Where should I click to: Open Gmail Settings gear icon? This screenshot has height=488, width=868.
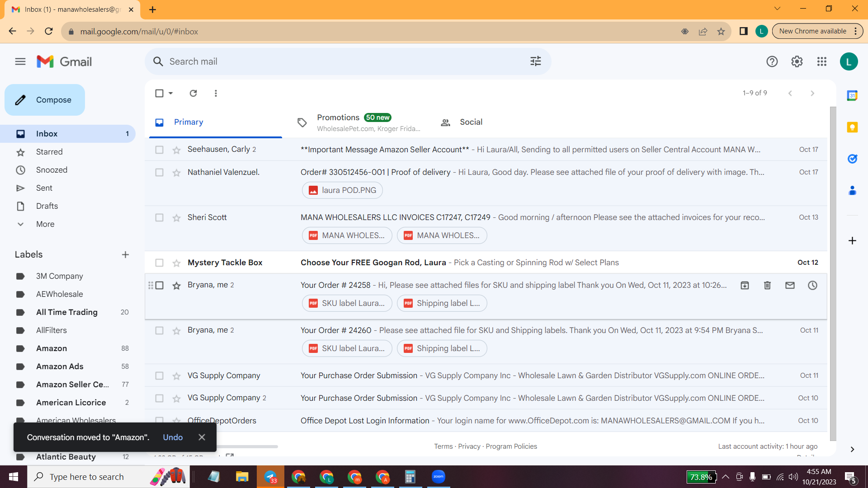(797, 61)
